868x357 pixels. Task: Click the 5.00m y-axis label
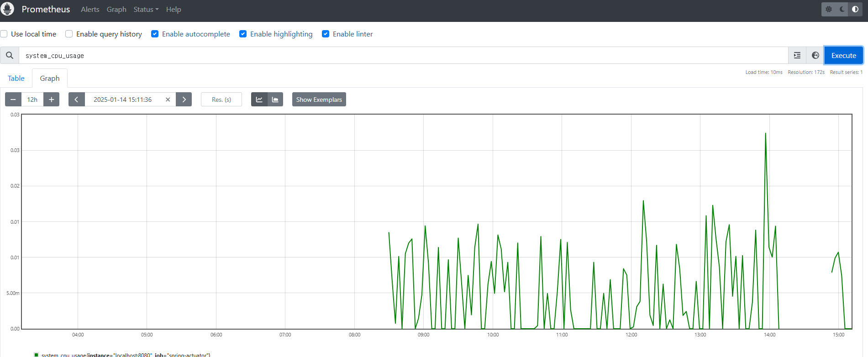pyautogui.click(x=13, y=293)
